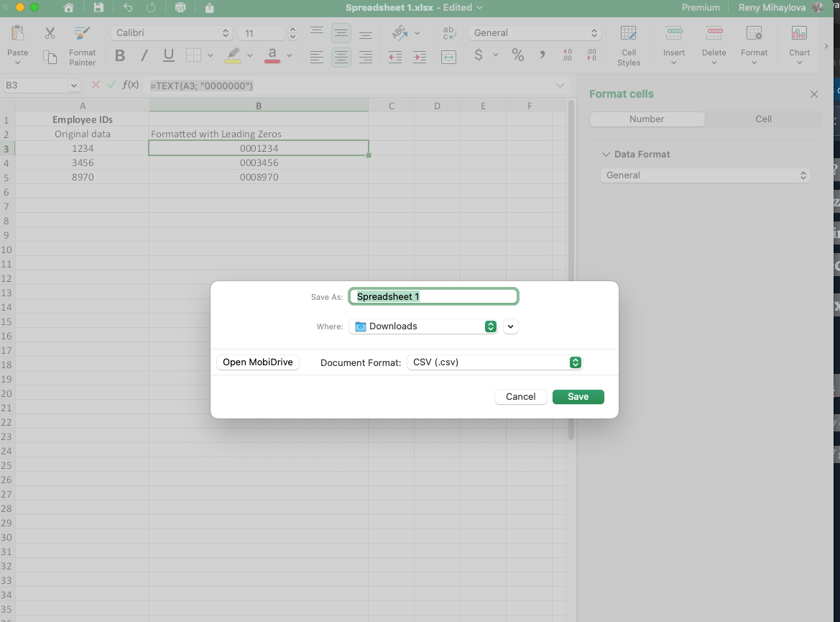Click the Chart icon in ribbon
This screenshot has height=622, width=840.
click(x=799, y=34)
